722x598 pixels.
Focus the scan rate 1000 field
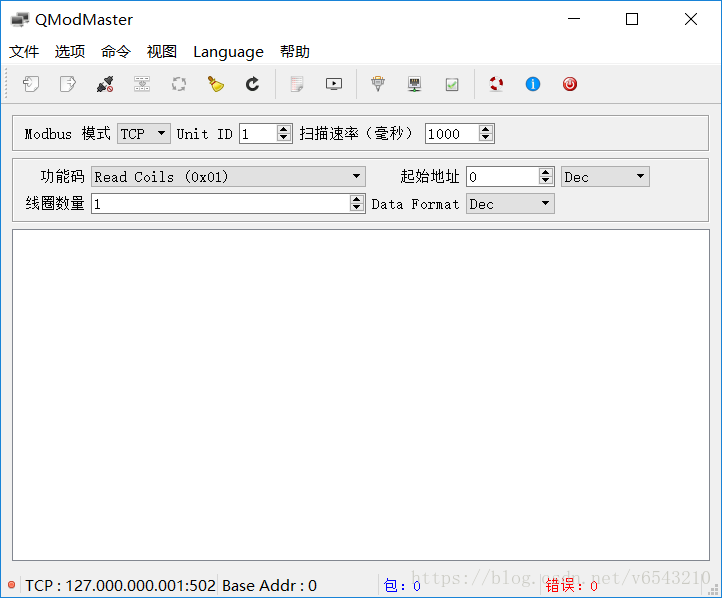452,134
